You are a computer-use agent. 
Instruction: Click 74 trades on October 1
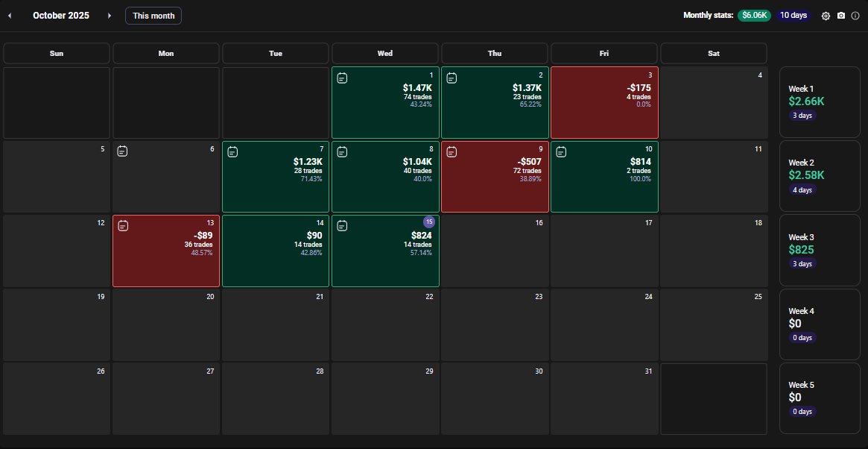click(418, 97)
